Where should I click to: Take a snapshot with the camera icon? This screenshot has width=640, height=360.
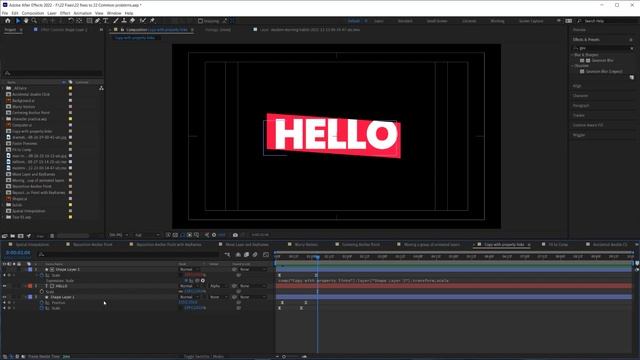tap(235, 235)
